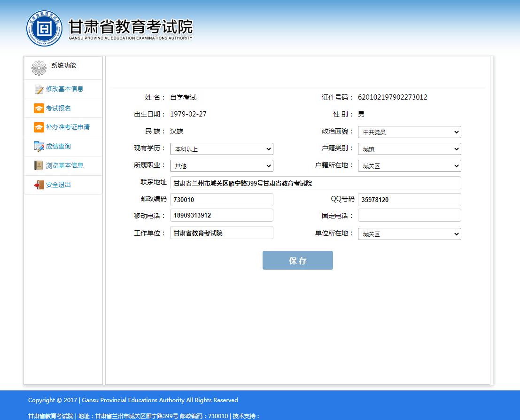Click into the 联系地址 address field

[315, 183]
